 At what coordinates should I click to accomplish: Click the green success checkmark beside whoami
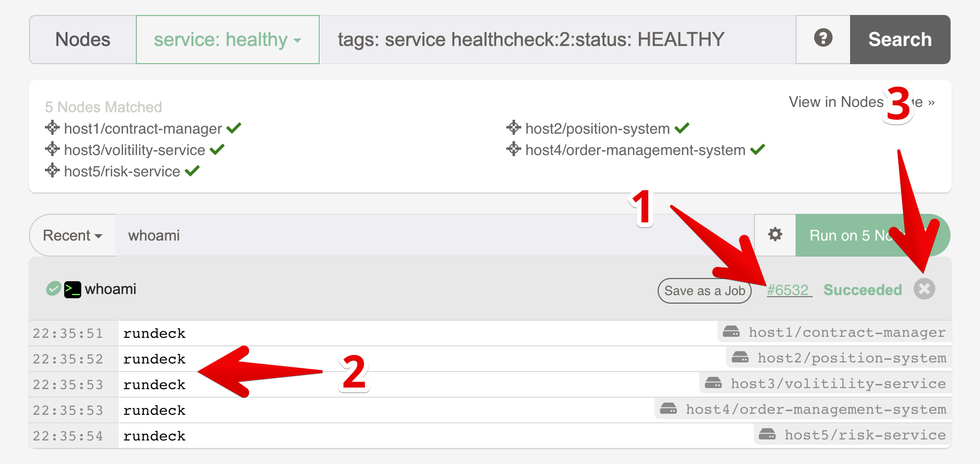coord(53,289)
